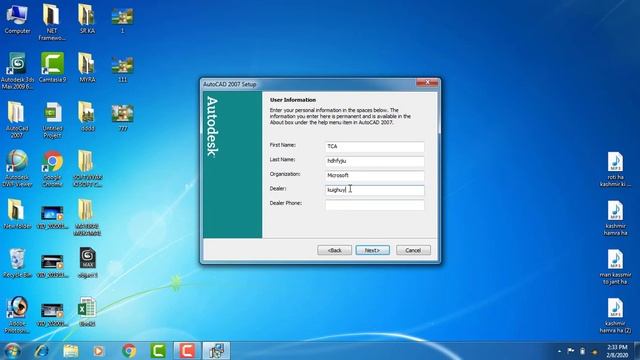Viewport: 640px width, 360px height.
Task: Launch Camtasia 9 desktop shortcut
Action: (52, 67)
